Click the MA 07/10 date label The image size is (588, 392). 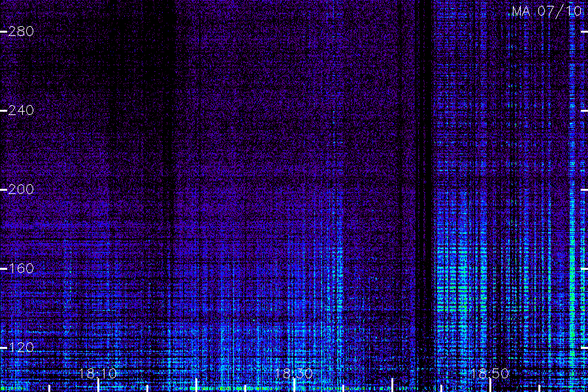point(547,11)
